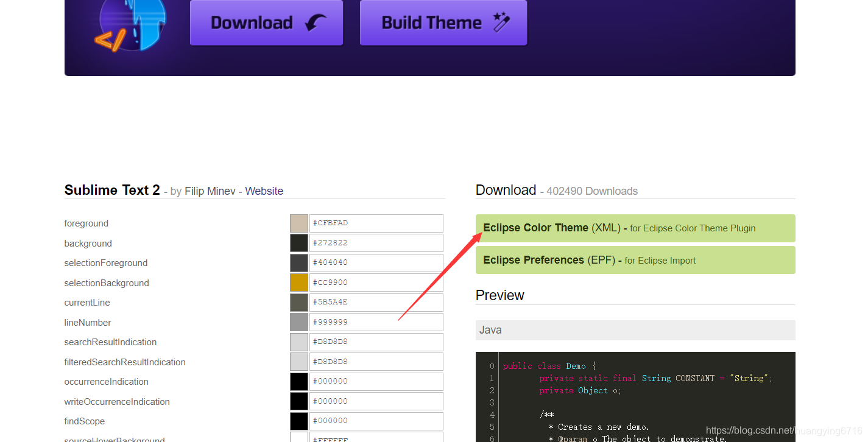The image size is (868, 442).
Task: Click the Sublime Text 2 title
Action: tap(112, 190)
